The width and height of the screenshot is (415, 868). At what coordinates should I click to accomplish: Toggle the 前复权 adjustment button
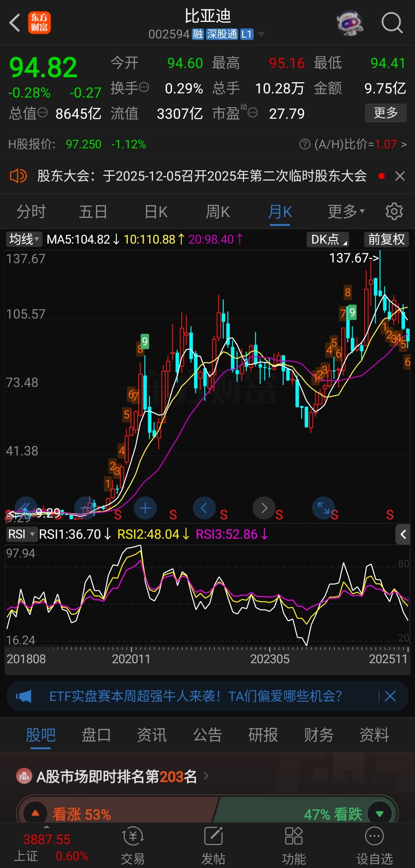pyautogui.click(x=386, y=239)
